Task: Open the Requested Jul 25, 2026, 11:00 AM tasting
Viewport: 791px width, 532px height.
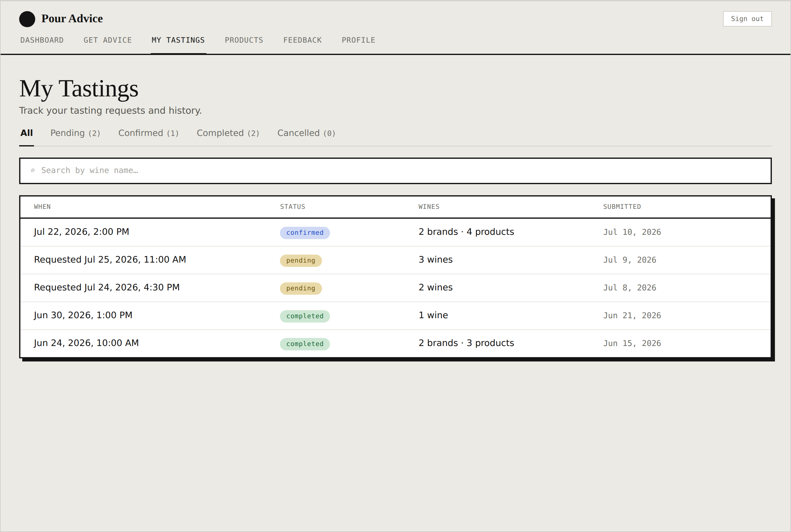Action: (x=395, y=260)
